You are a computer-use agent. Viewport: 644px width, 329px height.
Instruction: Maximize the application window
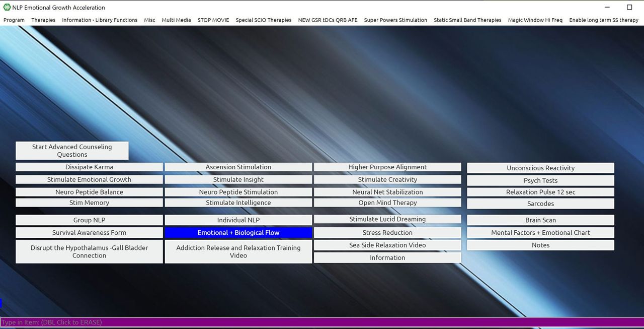(x=629, y=7)
